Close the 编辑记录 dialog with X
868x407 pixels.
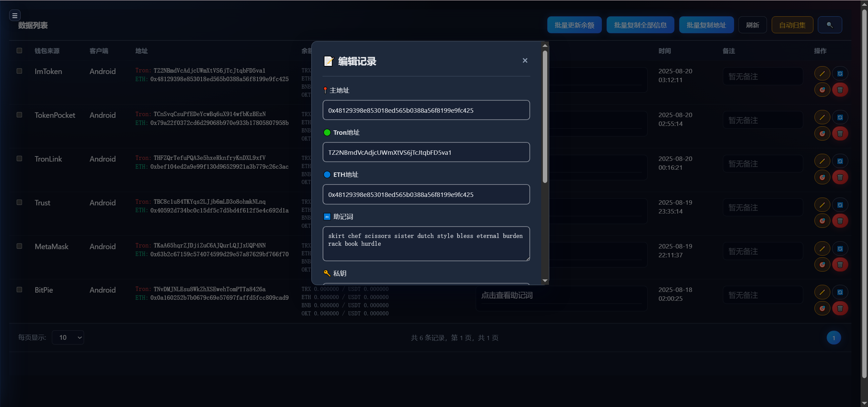(525, 60)
